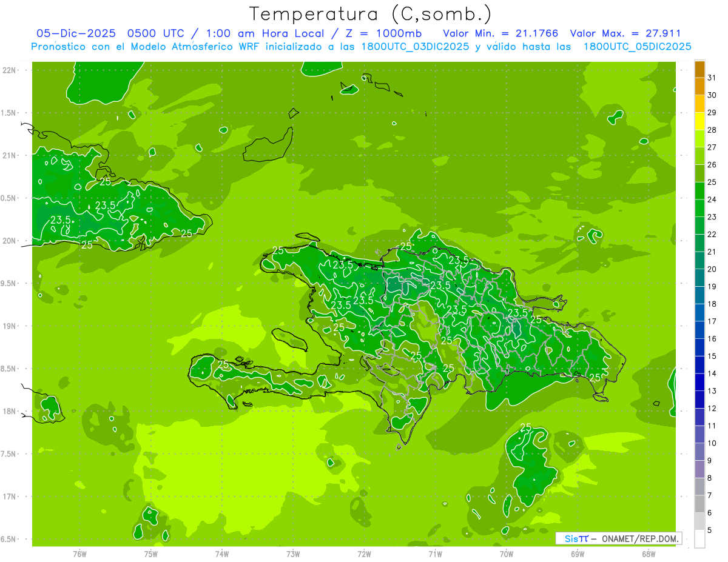This screenshot has height=562, width=728.
Task: Click the lime swatch between 27 and 28
Action: pos(699,139)
